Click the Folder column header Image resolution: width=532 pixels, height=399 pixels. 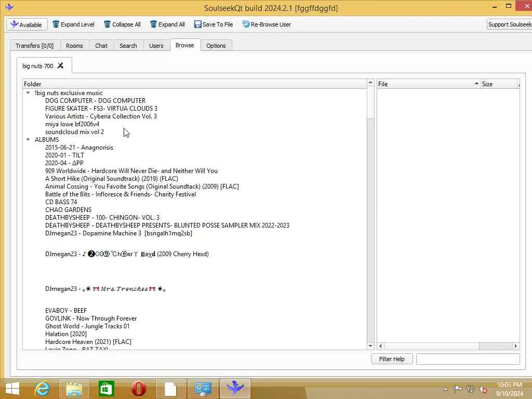[195, 84]
